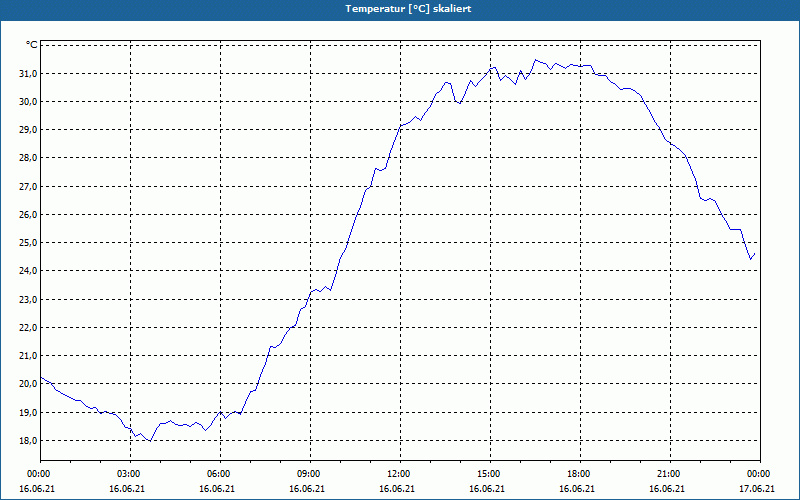Click the 18:00 time axis label
This screenshot has height=500, width=800.
(580, 474)
